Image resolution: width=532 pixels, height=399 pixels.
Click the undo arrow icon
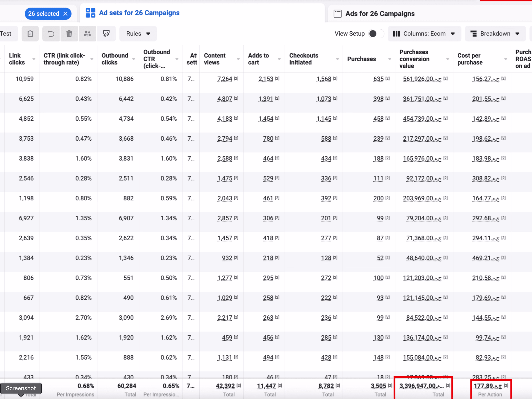[51, 34]
